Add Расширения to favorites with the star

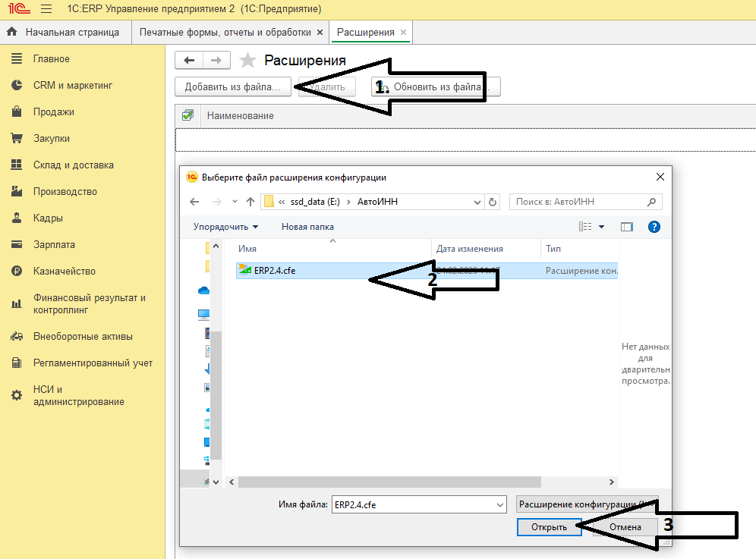click(x=247, y=60)
